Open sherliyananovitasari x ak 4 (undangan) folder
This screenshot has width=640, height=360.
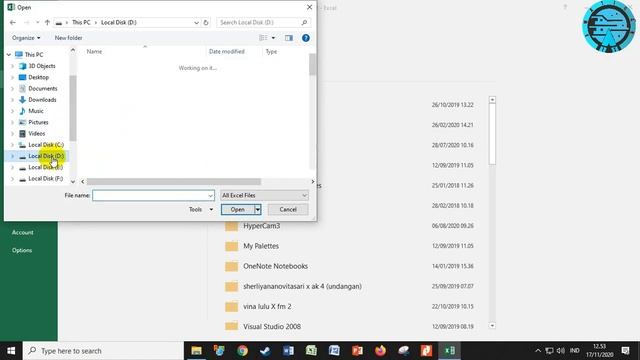(302, 287)
